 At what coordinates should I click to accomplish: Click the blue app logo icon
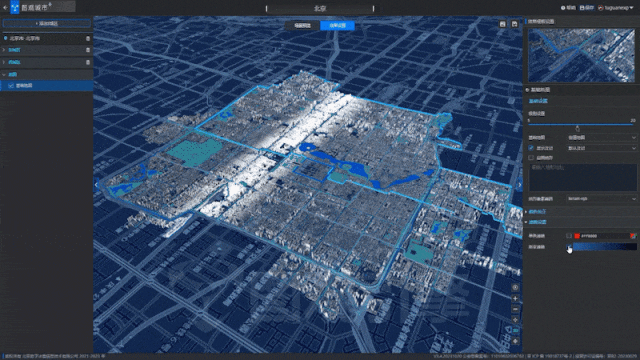point(15,7)
